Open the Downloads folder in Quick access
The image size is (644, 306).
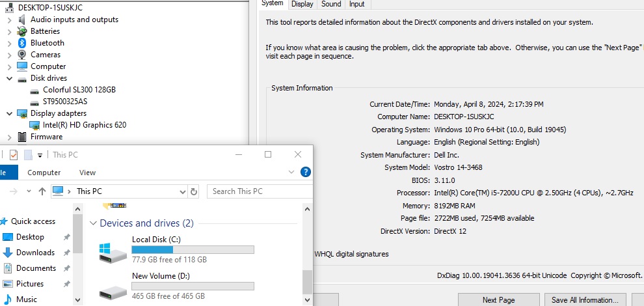35,253
